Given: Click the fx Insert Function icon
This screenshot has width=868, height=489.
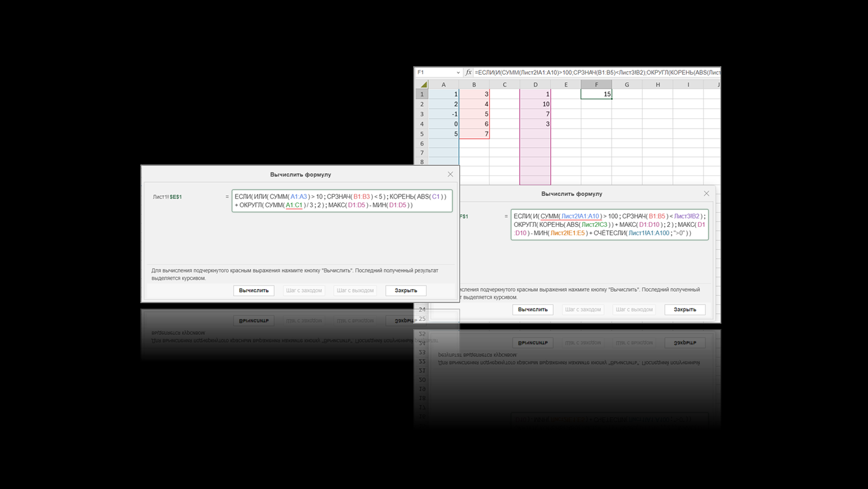Looking at the screenshot, I should (x=468, y=73).
